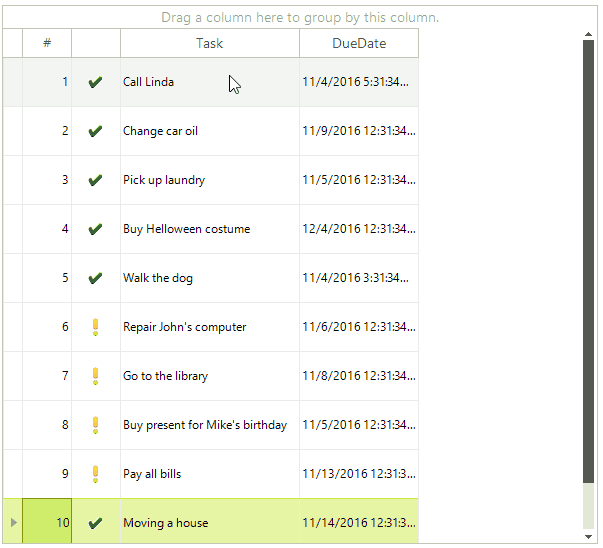Click the checkmark icon for Walk the dog
603x548 pixels.
coord(95,278)
